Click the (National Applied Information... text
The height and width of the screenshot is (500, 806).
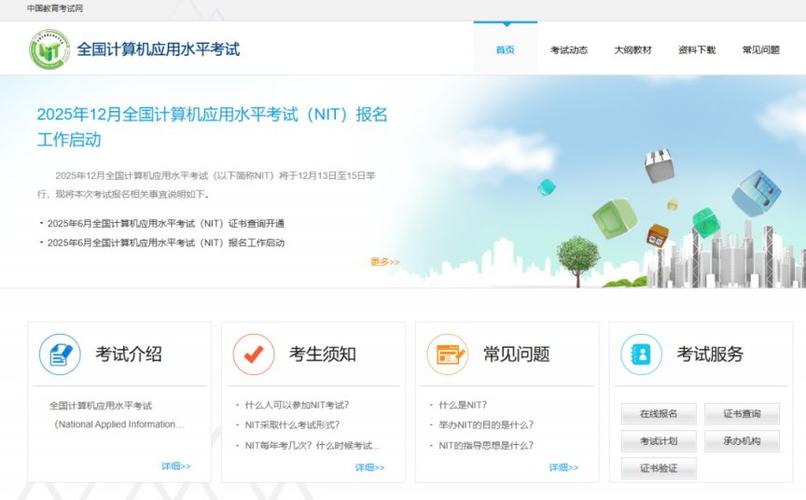(x=119, y=424)
